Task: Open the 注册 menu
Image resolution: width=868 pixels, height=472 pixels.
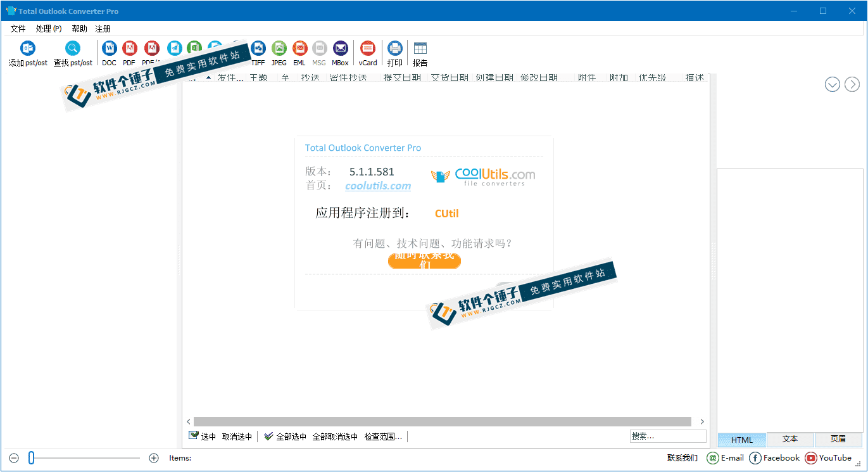Action: click(103, 29)
